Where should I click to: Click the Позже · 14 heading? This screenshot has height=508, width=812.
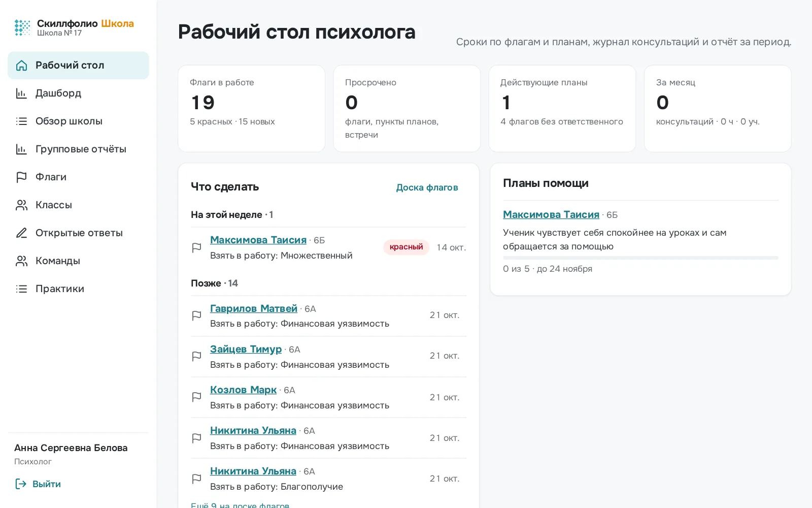214,283
